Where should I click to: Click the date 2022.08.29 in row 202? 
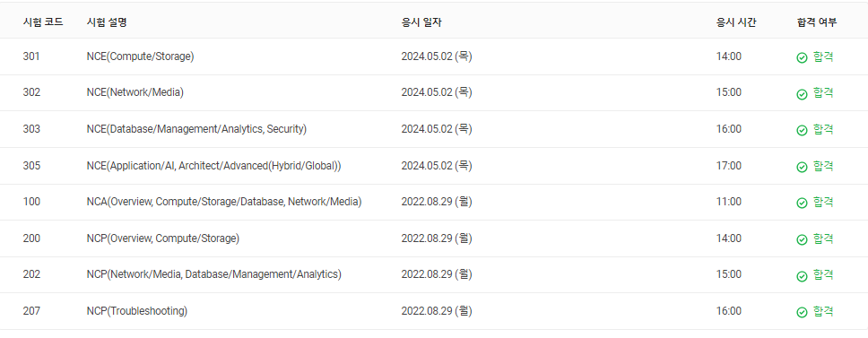coord(437,275)
